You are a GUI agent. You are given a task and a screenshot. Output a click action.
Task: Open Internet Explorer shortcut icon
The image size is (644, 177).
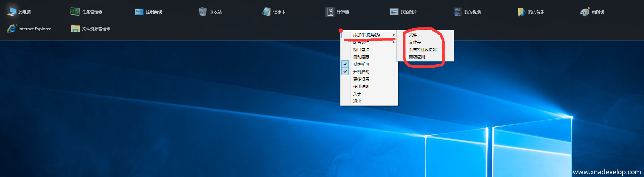pos(12,29)
